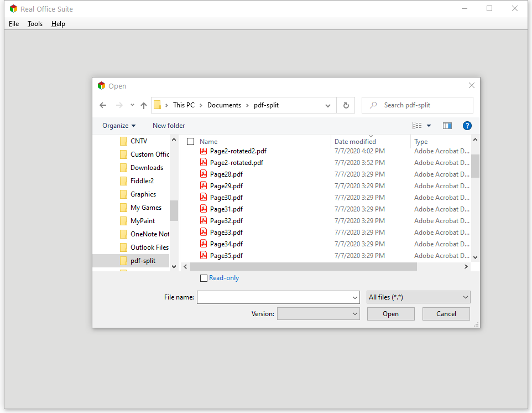
Task: Click horizontal scrollbar left arrow
Action: [x=186, y=267]
